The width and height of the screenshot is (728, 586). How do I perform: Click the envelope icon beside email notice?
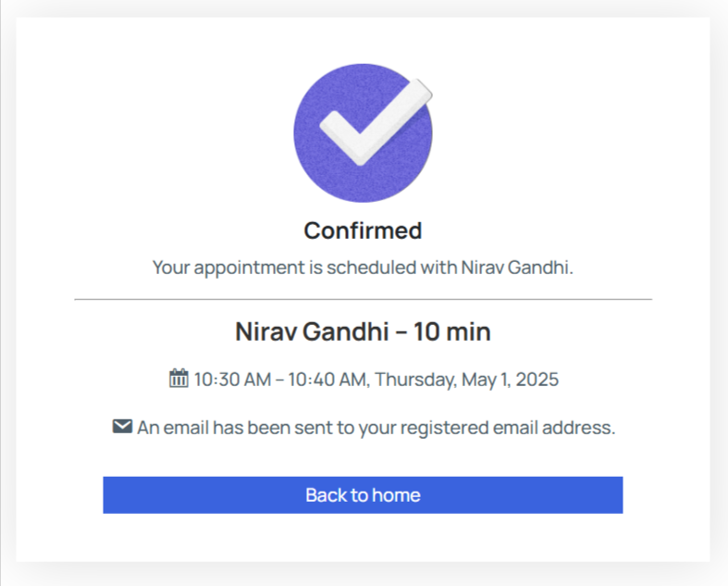(x=122, y=427)
